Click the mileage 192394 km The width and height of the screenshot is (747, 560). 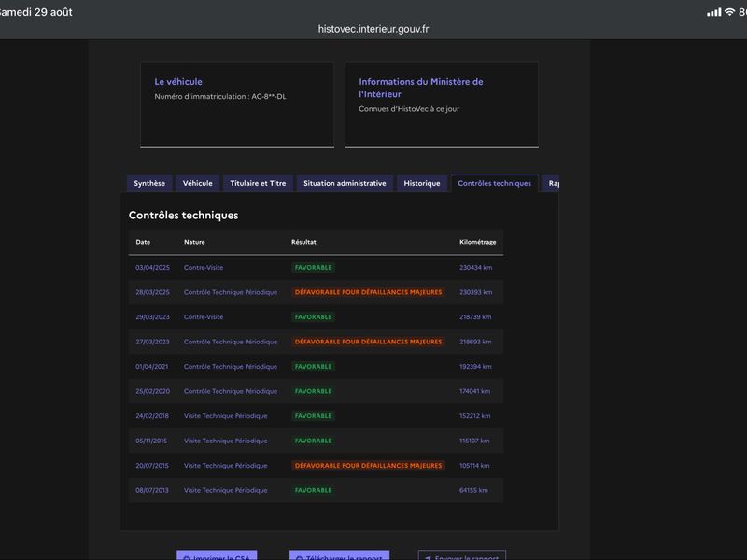pos(475,367)
